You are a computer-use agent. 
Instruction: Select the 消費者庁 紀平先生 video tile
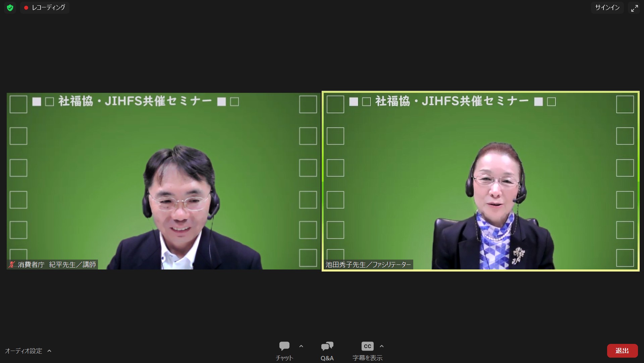(x=163, y=181)
